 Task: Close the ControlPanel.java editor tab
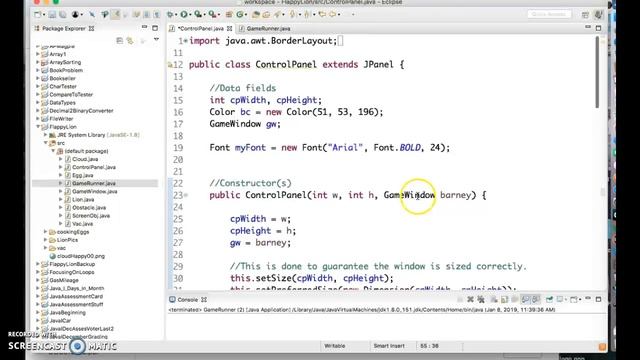tap(230, 29)
